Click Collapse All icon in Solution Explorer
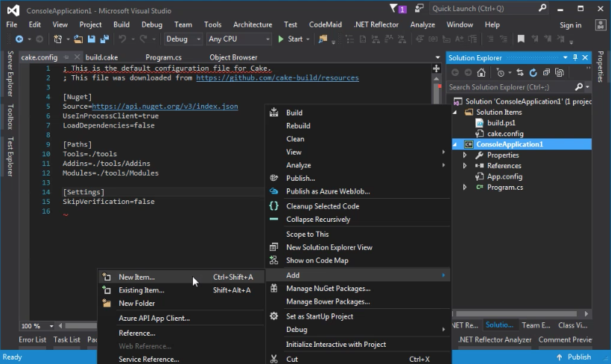 546,72
